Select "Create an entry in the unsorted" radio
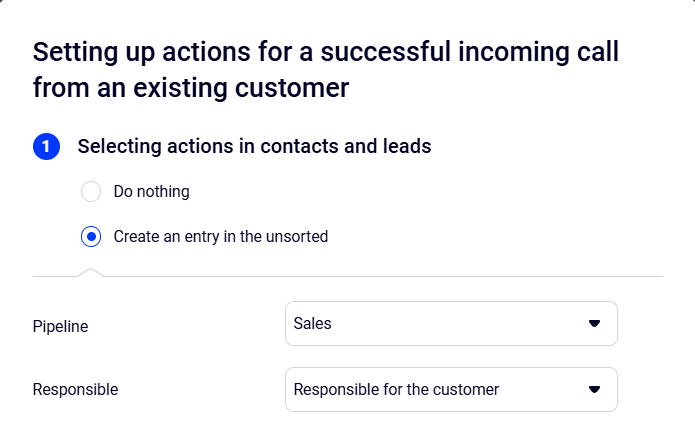This screenshot has width=695, height=437. (x=91, y=237)
